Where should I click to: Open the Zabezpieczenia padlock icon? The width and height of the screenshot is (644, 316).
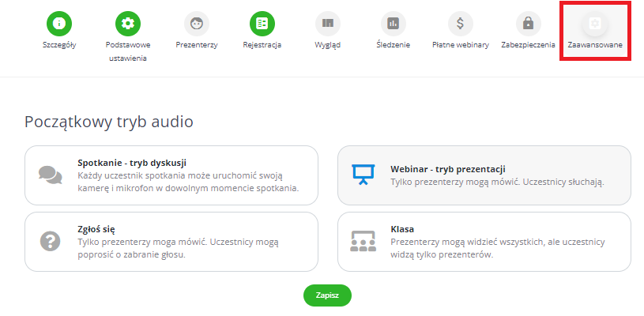pyautogui.click(x=527, y=24)
